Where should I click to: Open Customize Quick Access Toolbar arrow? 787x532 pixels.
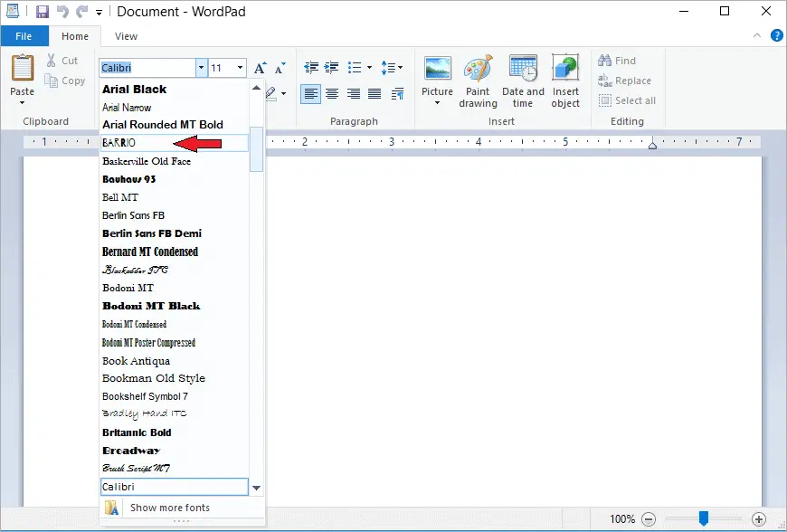(x=100, y=12)
